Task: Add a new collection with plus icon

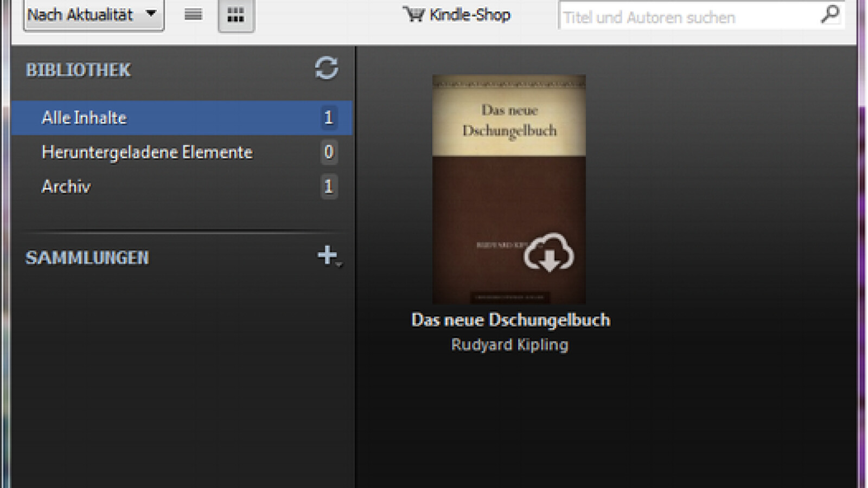Action: point(328,255)
